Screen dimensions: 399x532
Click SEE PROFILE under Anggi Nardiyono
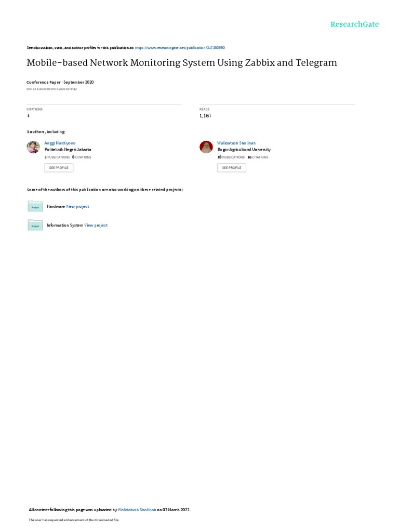59,168
